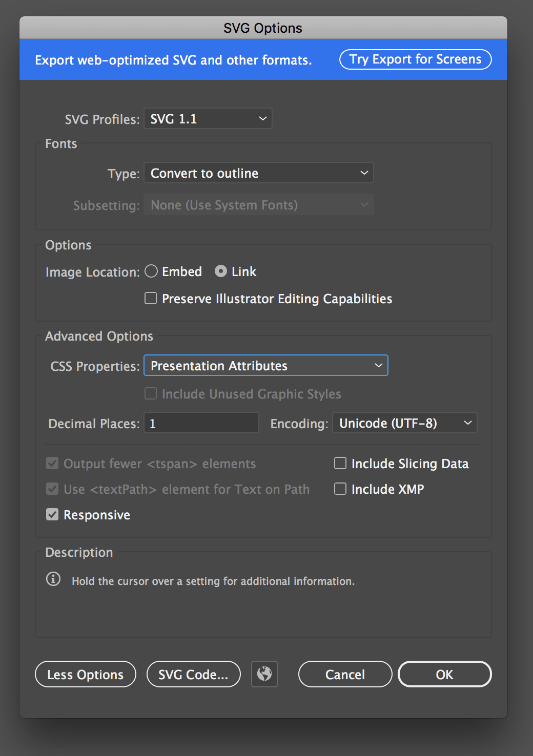Enable Preserve Illustrator Editing Capabilities
The height and width of the screenshot is (756, 533).
point(150,298)
